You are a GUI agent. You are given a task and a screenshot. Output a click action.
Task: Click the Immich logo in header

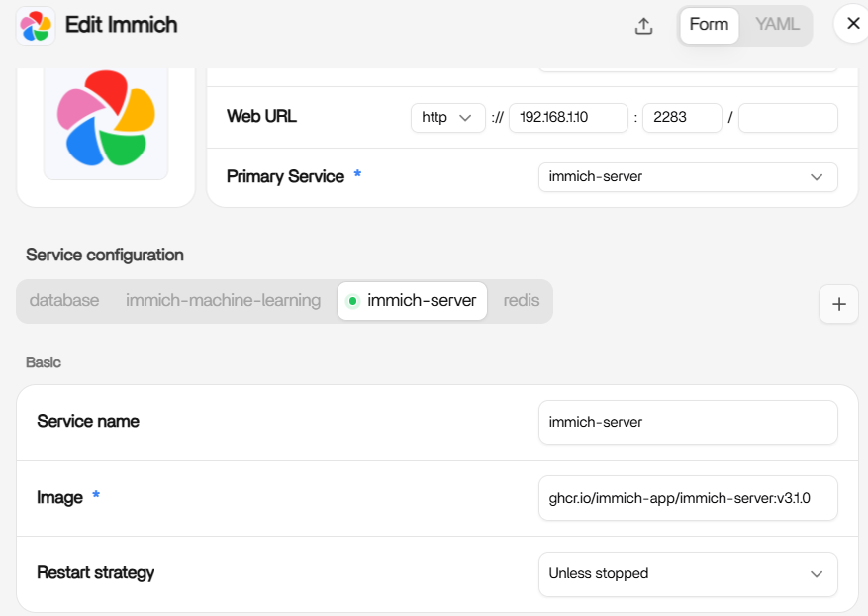(36, 26)
